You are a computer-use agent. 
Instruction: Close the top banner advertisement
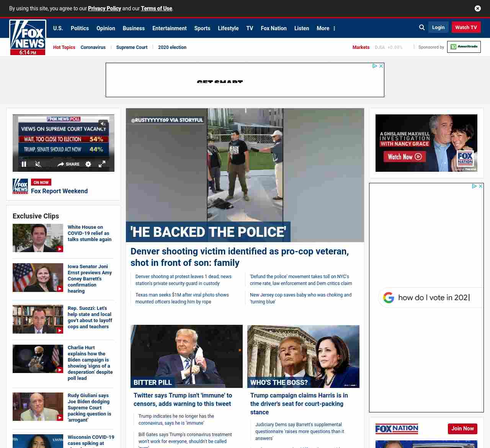point(381,66)
